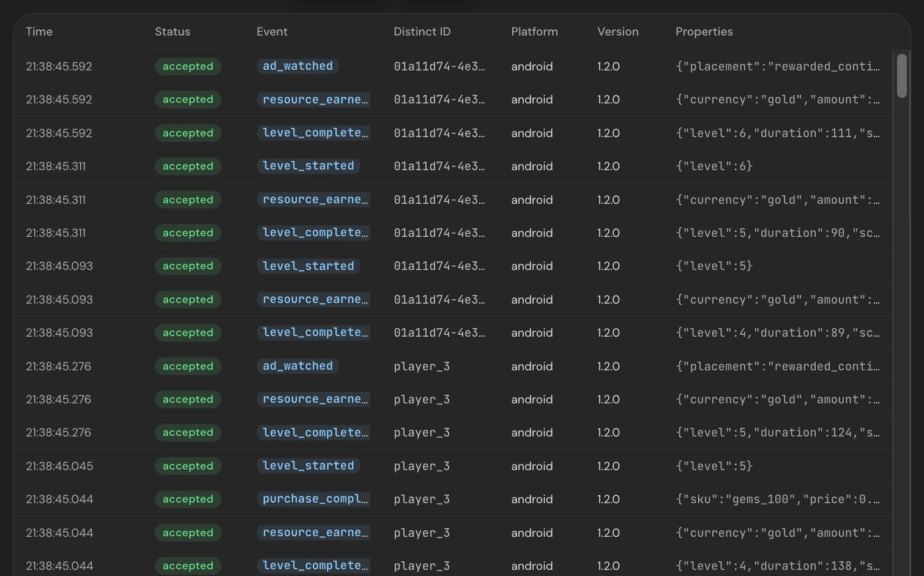Screen dimensions: 924x576
Task: Click accepted status badge in ad_watched 21:38:45.592 row
Action: [x=188, y=66]
